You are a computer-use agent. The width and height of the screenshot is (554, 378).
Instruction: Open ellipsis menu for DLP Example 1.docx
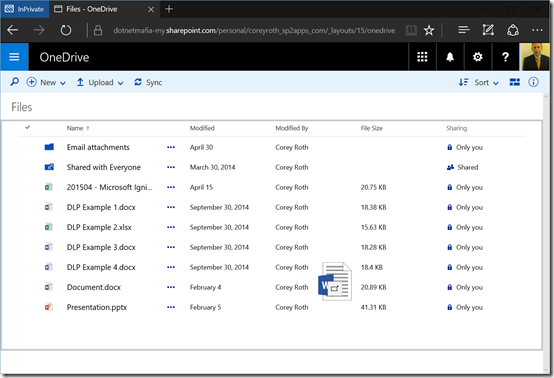point(171,207)
